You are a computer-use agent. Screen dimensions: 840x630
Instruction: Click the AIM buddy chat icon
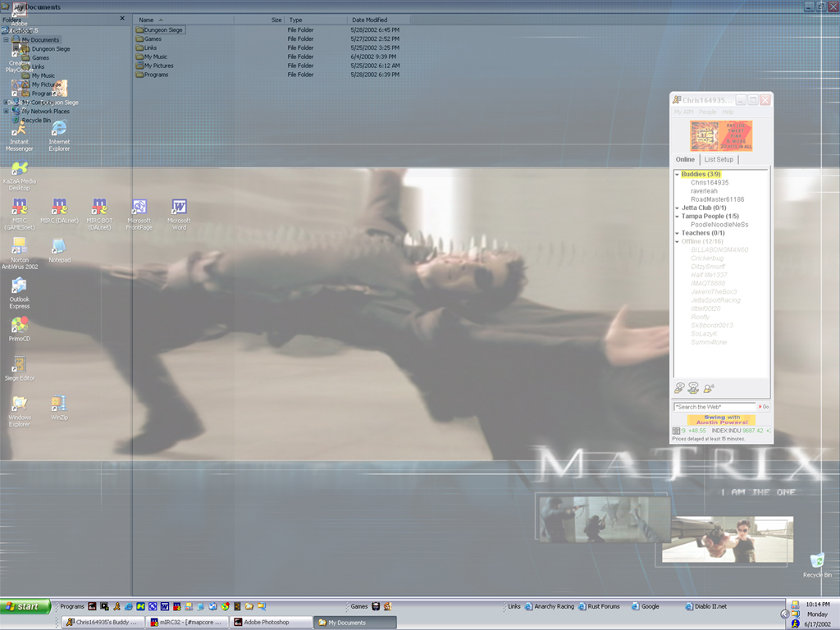[x=693, y=388]
